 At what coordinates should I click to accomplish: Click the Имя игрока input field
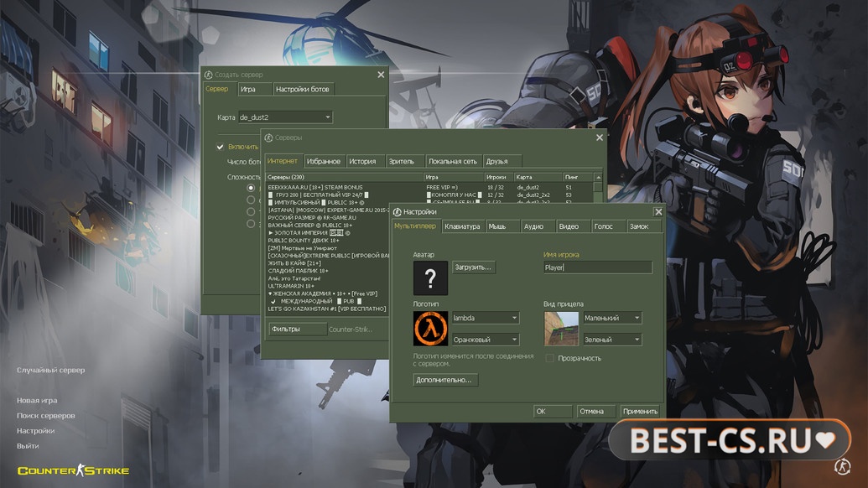[x=598, y=267]
